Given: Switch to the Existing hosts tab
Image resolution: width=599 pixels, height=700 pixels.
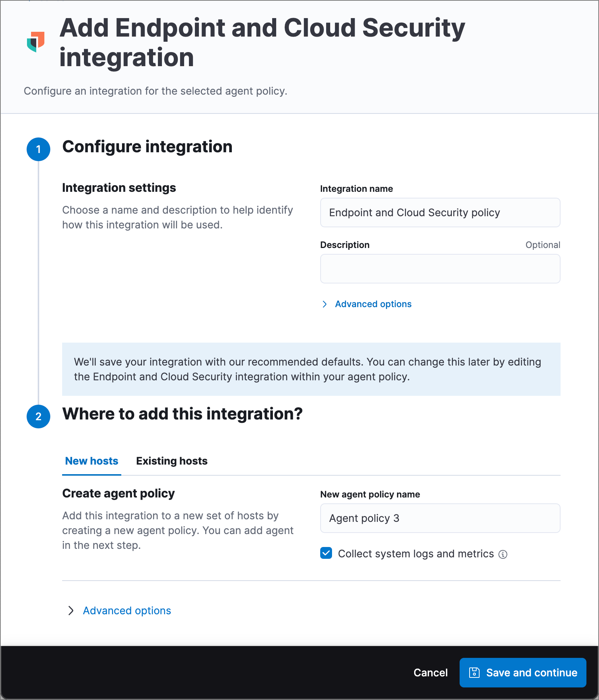Looking at the screenshot, I should [x=171, y=461].
